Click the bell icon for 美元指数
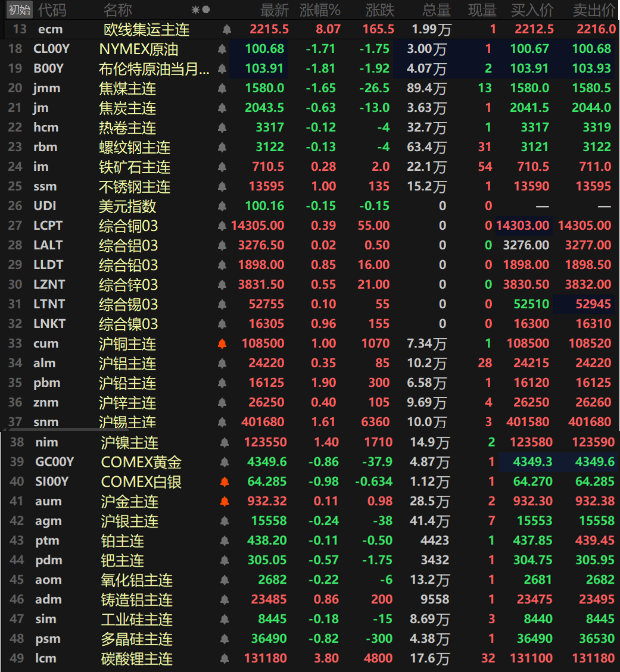The width and height of the screenshot is (620, 672). coord(222,206)
